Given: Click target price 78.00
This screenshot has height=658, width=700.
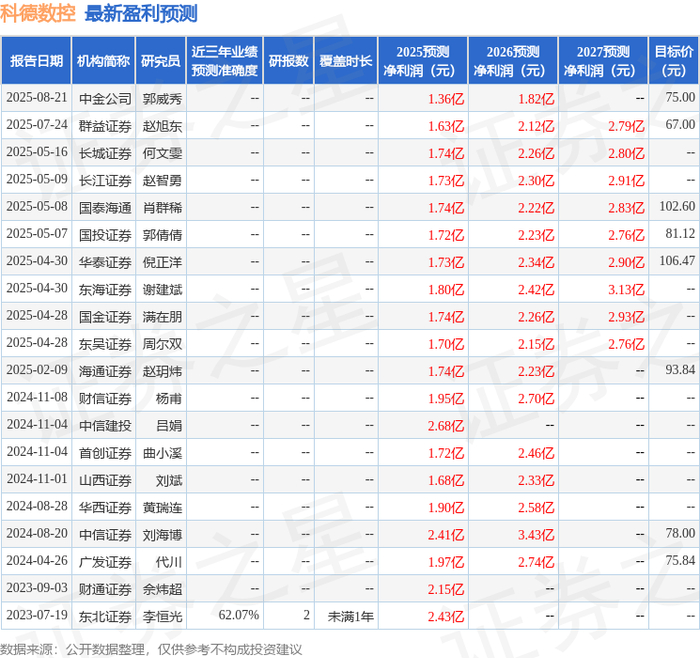Looking at the screenshot, I should 680,533.
